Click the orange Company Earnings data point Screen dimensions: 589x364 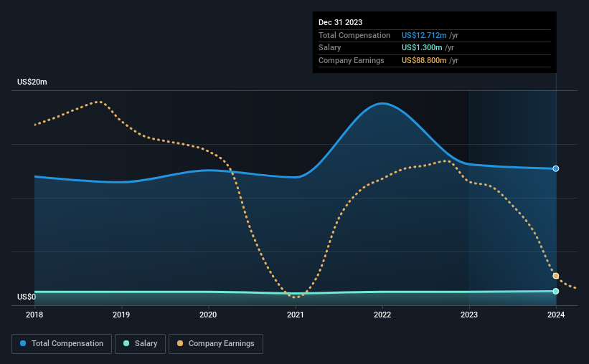point(556,276)
